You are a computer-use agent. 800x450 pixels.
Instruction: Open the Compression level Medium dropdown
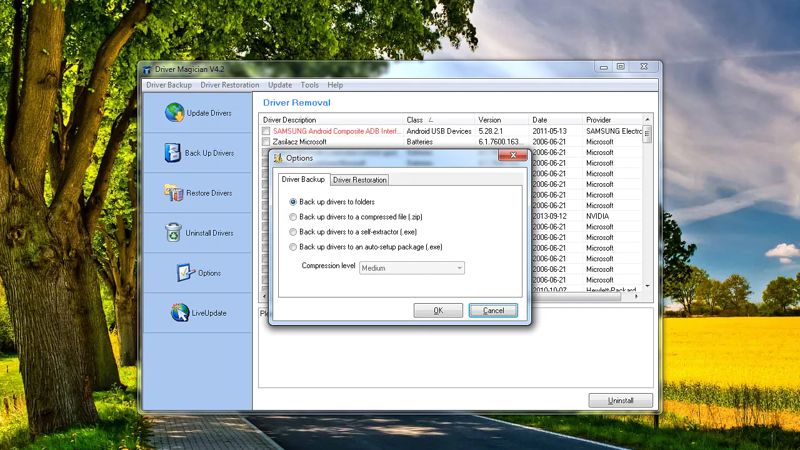pos(412,268)
